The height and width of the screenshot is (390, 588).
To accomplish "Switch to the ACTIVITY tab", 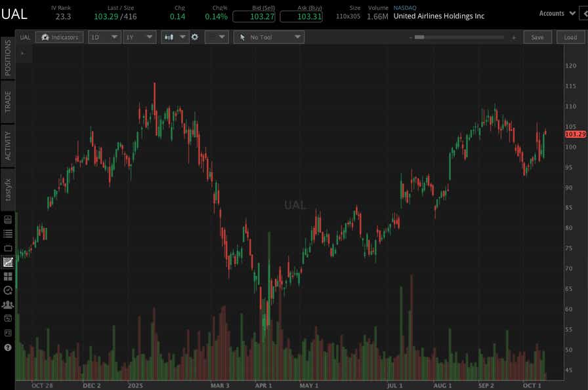I will click(x=8, y=146).
